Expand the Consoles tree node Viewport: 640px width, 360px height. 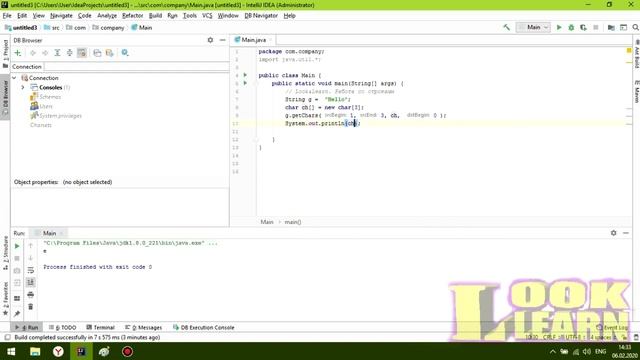pos(23,87)
